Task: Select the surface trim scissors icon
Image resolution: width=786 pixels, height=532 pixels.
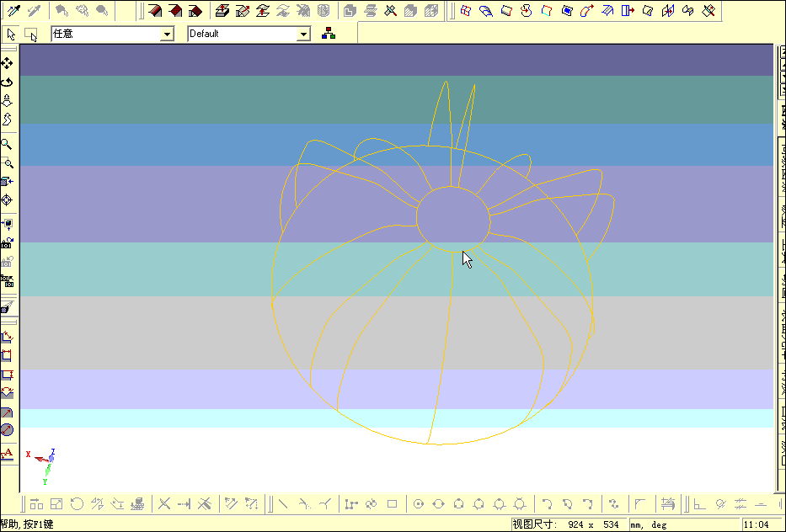Action: (x=708, y=10)
